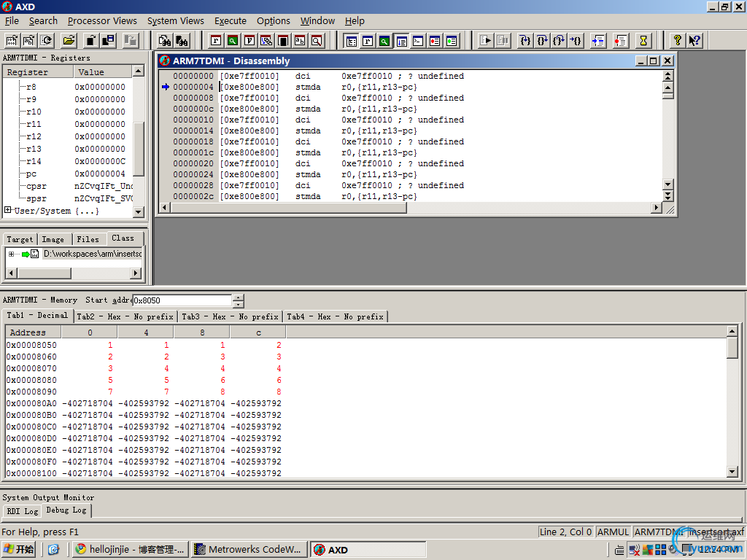Click the Disassembly scroll-down arrow
747x560 pixels.
click(668, 184)
